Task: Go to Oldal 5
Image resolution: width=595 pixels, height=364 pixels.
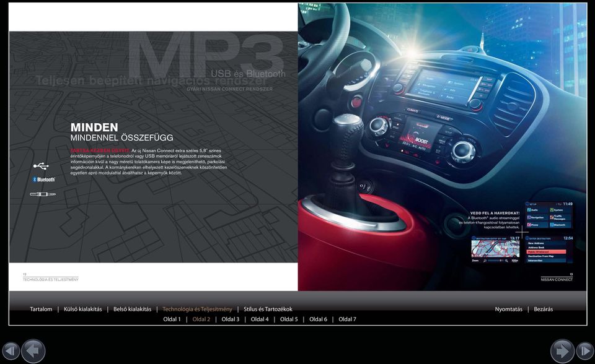Action: 289,319
